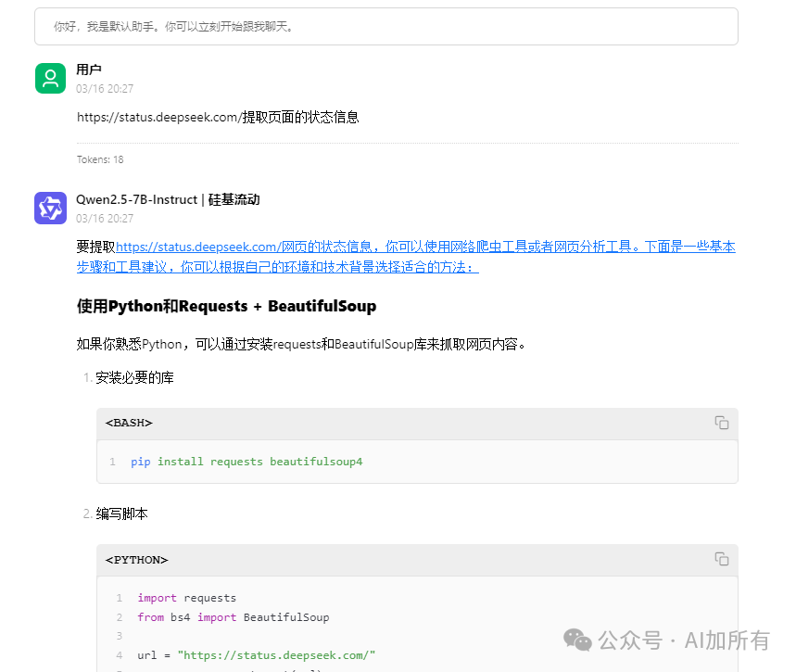The height and width of the screenshot is (672, 796).
Task: Click the user name label '用户'
Action: pyautogui.click(x=89, y=70)
